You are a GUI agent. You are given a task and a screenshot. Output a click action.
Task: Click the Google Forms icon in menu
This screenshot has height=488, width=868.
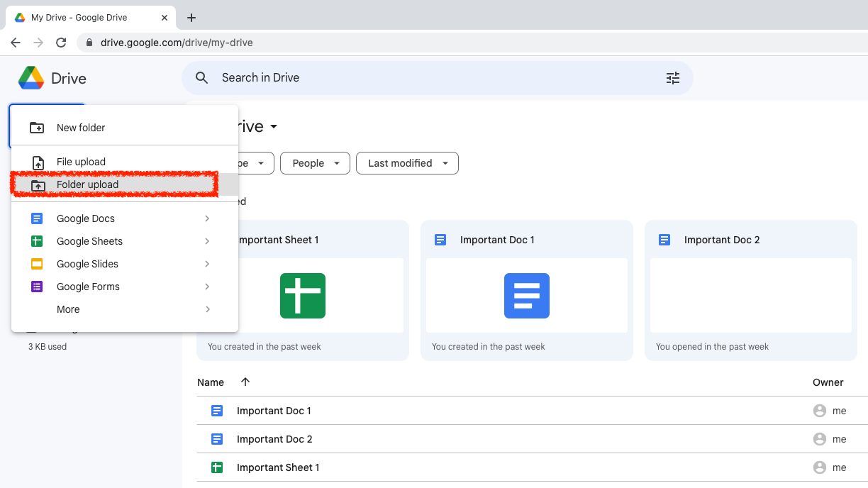coord(37,287)
